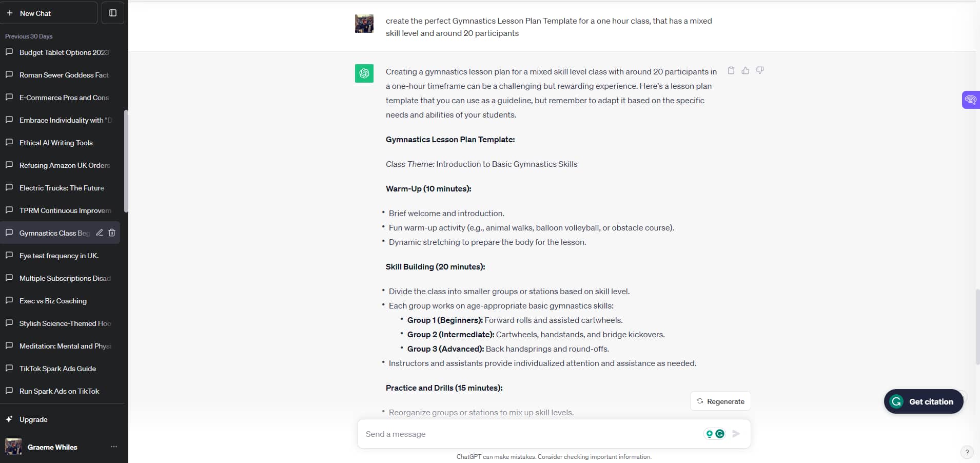Click the Regenerate button

(720, 401)
